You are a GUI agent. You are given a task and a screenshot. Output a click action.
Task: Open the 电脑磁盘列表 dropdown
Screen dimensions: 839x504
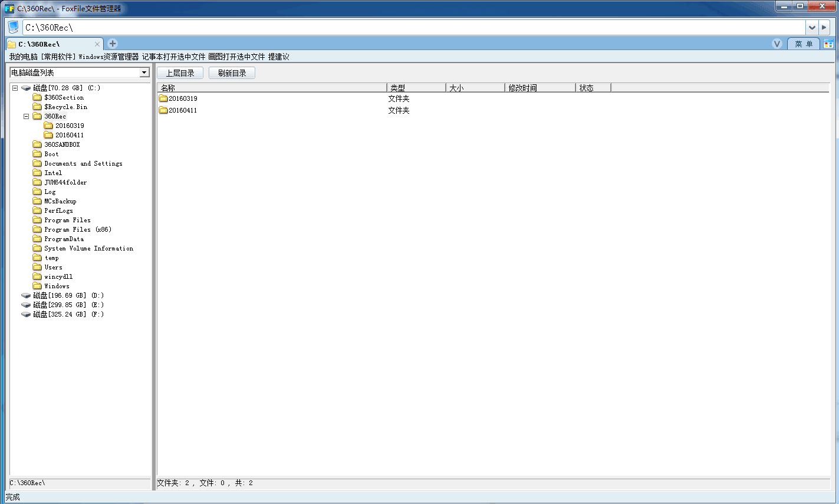point(144,73)
